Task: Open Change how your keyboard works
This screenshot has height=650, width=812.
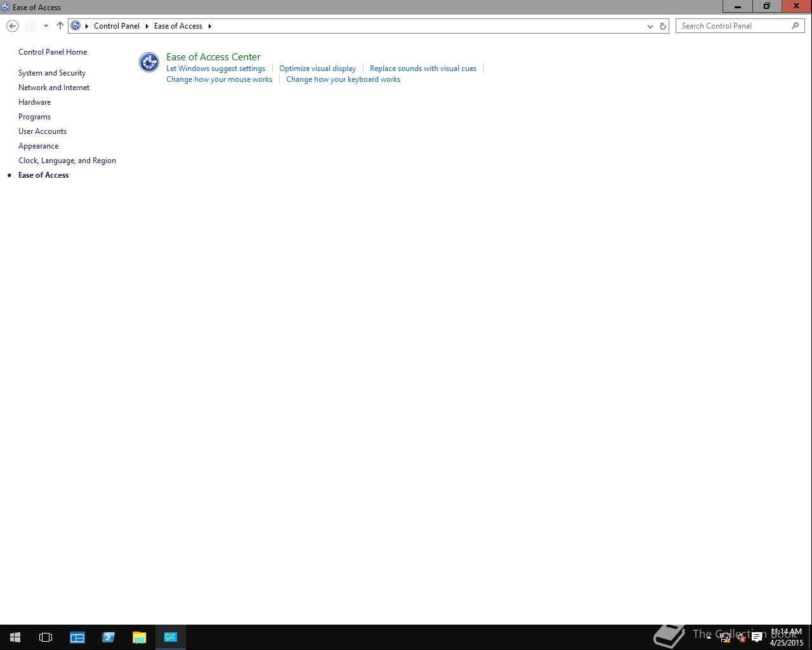Action: [343, 79]
